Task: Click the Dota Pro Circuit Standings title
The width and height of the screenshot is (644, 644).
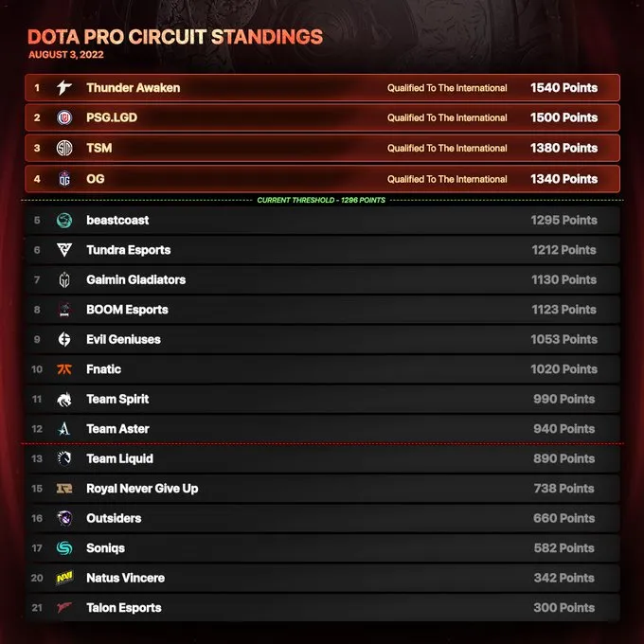Action: point(175,38)
